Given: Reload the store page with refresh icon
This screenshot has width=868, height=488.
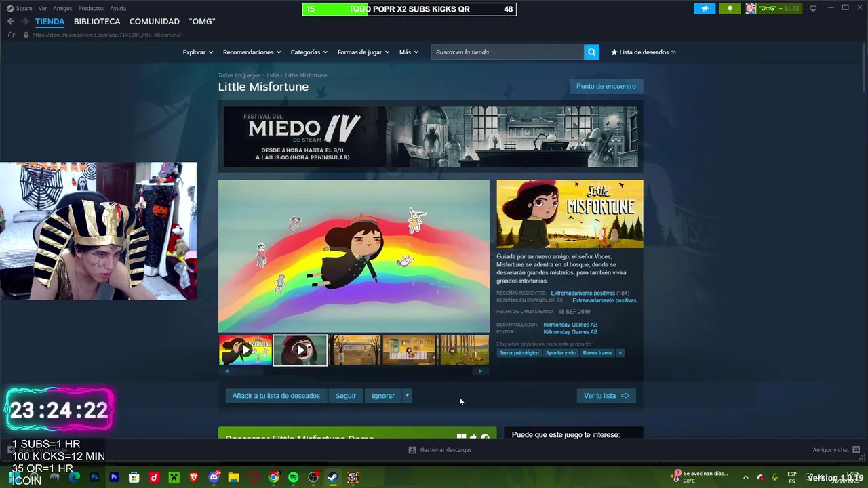Looking at the screenshot, I should [x=12, y=35].
